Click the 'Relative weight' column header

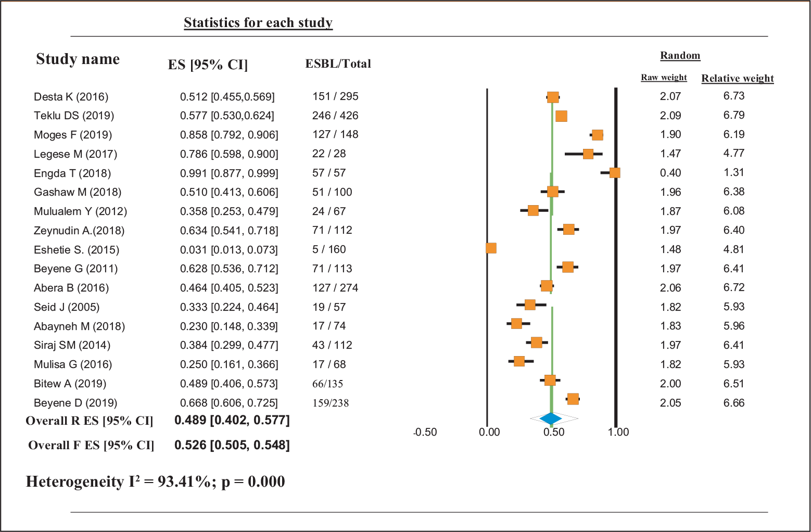(737, 78)
